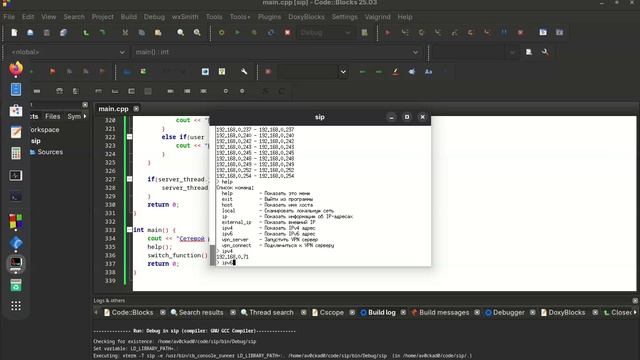The height and width of the screenshot is (360, 640).
Task: Click the Step into debug icon
Action: 438,33
